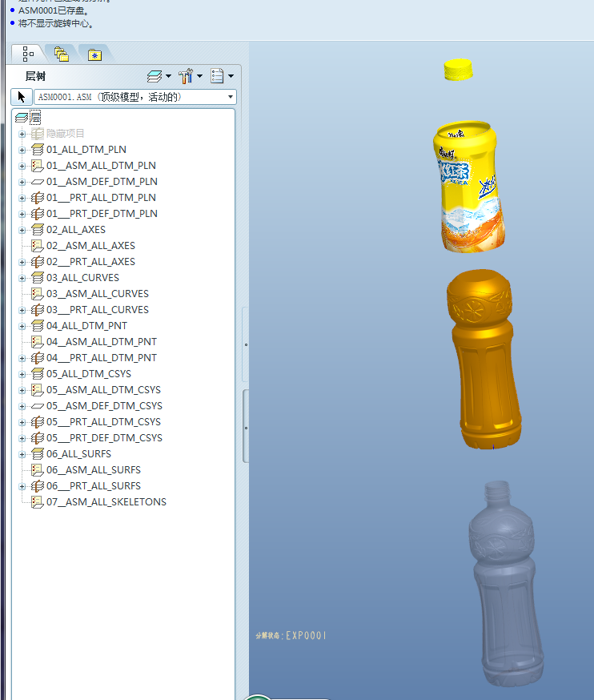Expand the hidden items node
Screen dimensions: 594x700
click(22, 134)
